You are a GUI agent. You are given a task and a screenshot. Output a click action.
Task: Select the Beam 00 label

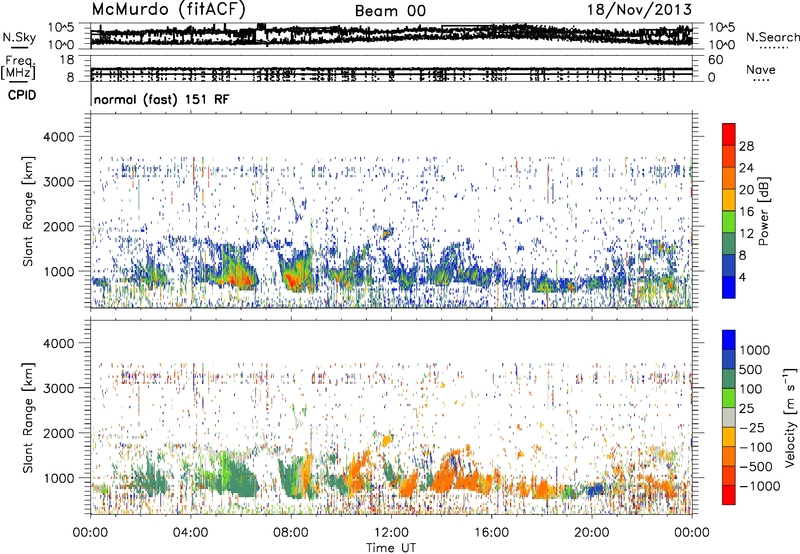[390, 11]
